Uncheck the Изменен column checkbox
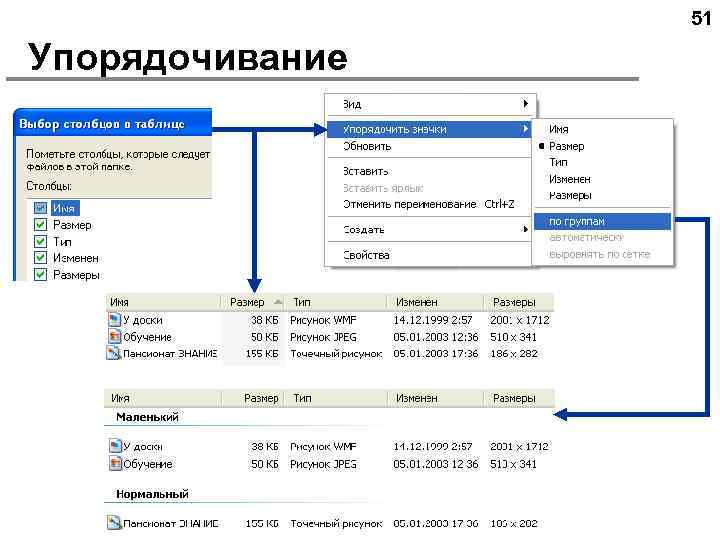Viewport: 720px width, 540px height. point(40,258)
